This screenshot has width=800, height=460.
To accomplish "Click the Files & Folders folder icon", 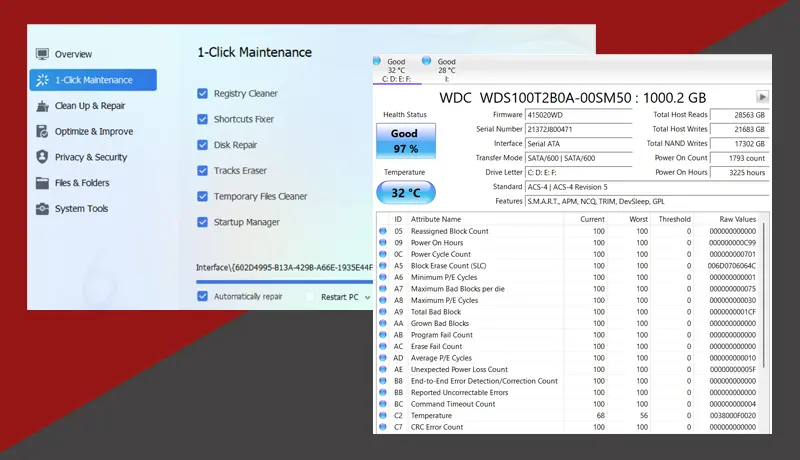I will 42,183.
